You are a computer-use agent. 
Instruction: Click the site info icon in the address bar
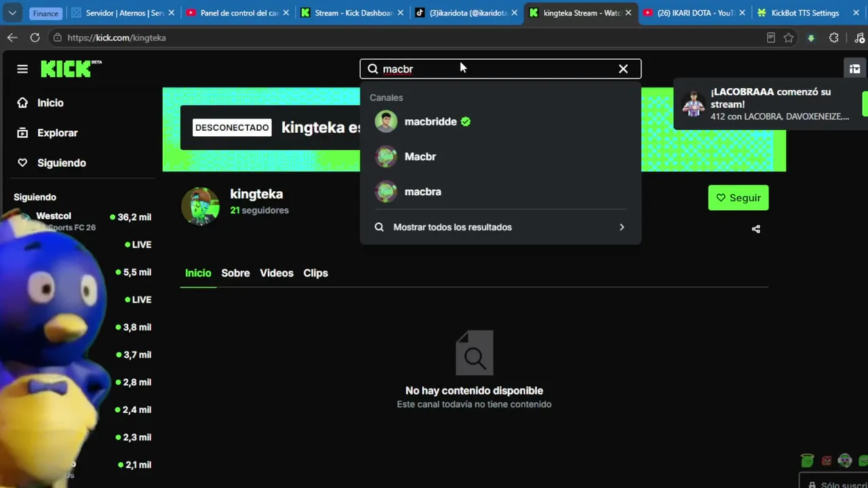pyautogui.click(x=58, y=38)
